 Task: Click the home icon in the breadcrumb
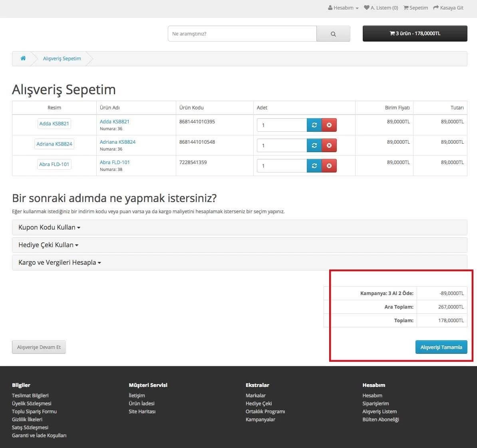[23, 58]
